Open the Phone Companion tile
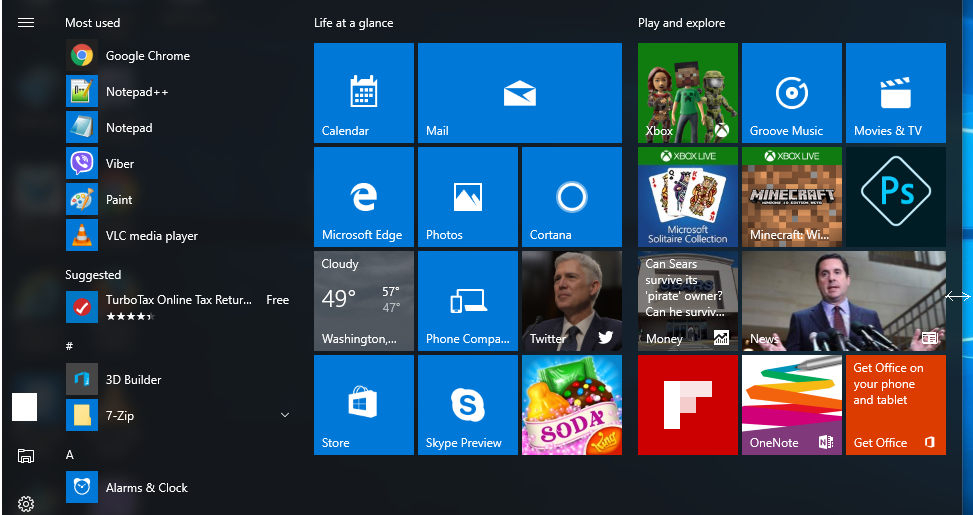The height and width of the screenshot is (515, 973). (x=468, y=301)
